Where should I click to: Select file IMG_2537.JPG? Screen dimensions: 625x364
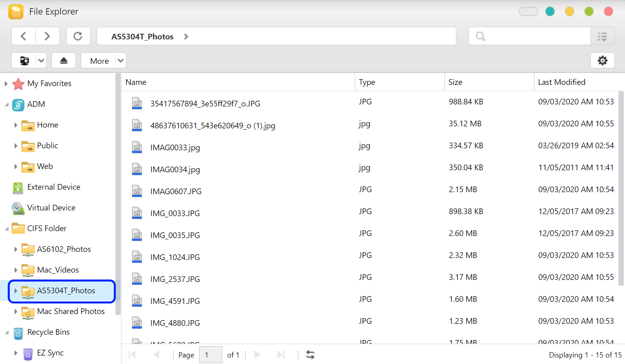click(x=175, y=279)
